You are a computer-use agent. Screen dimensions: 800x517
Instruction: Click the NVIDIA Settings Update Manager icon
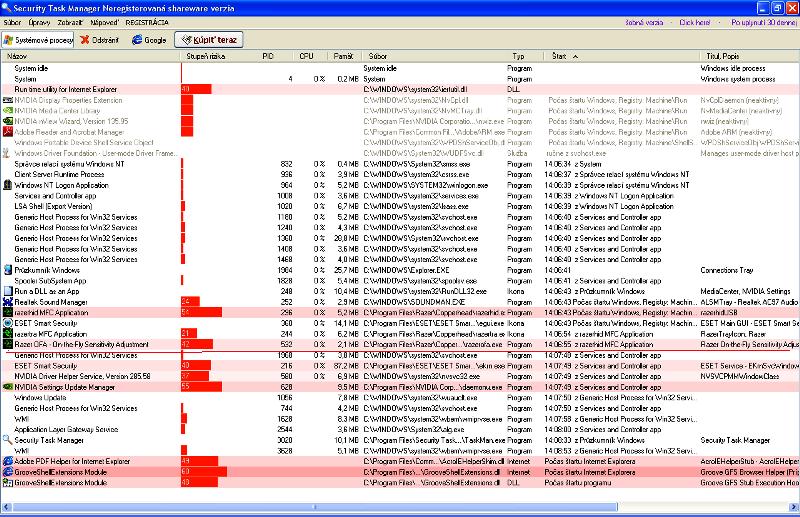tap(8, 387)
